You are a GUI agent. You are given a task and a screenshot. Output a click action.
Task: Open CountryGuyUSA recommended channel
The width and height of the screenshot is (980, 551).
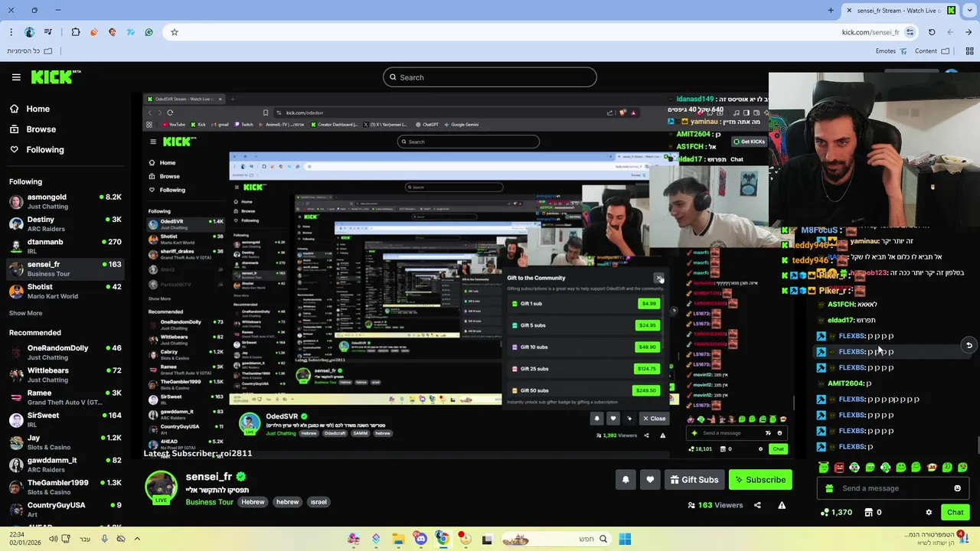[x=64, y=510]
